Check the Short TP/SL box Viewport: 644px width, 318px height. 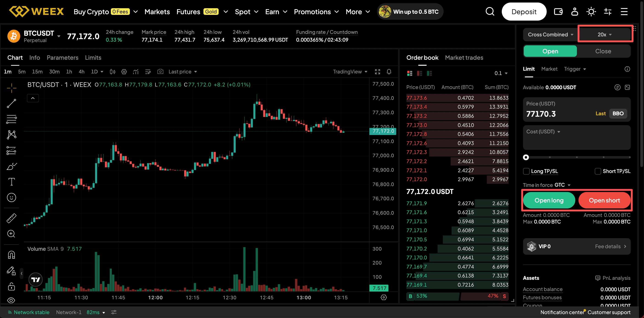point(598,171)
